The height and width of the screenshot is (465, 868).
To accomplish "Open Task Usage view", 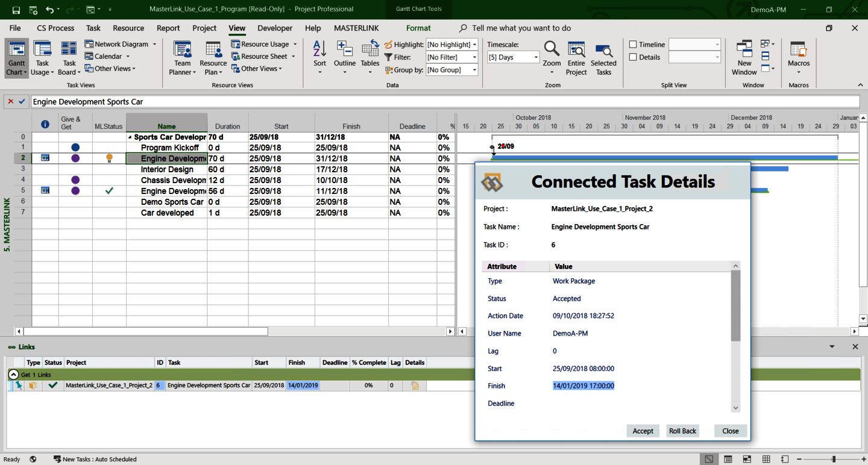I will click(x=42, y=58).
